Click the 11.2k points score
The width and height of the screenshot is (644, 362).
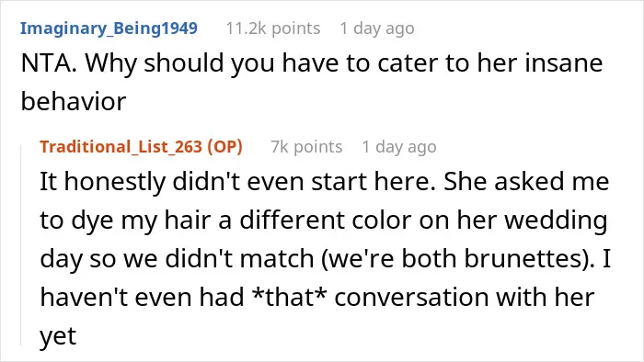click(x=273, y=28)
